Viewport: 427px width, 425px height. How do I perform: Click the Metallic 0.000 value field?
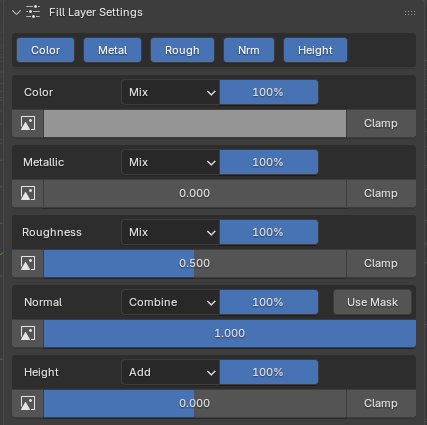(x=195, y=193)
